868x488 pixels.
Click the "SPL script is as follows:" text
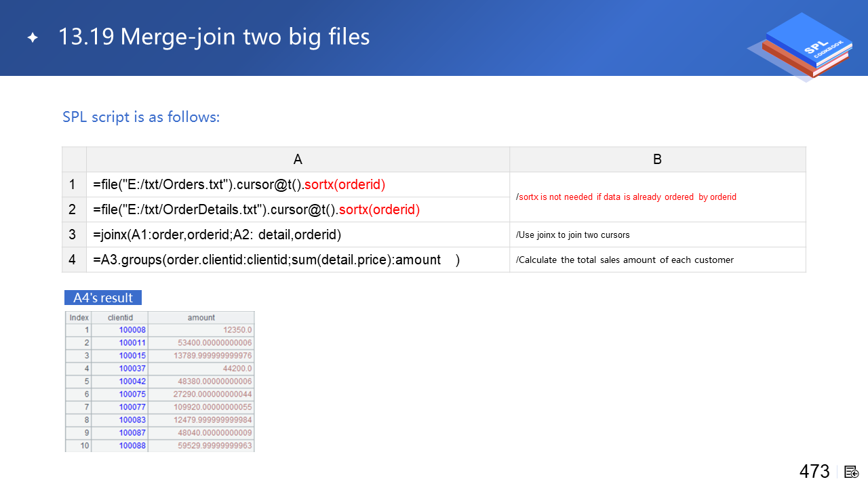point(141,117)
